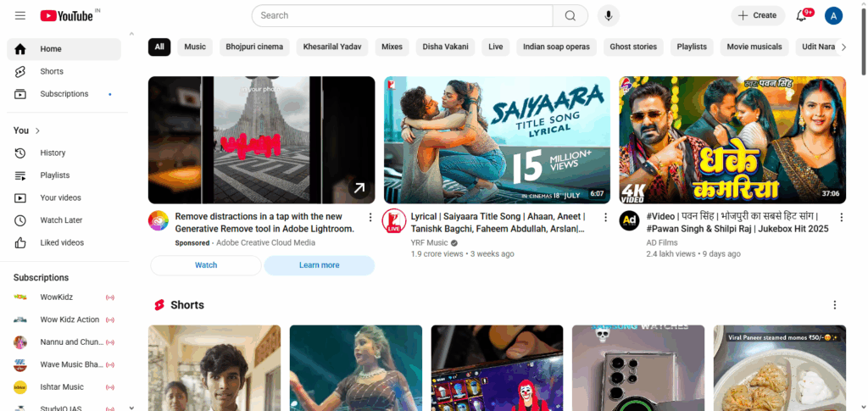The image size is (868, 411).
Task: Select the Khesarilal Yadav chip
Action: (x=332, y=47)
